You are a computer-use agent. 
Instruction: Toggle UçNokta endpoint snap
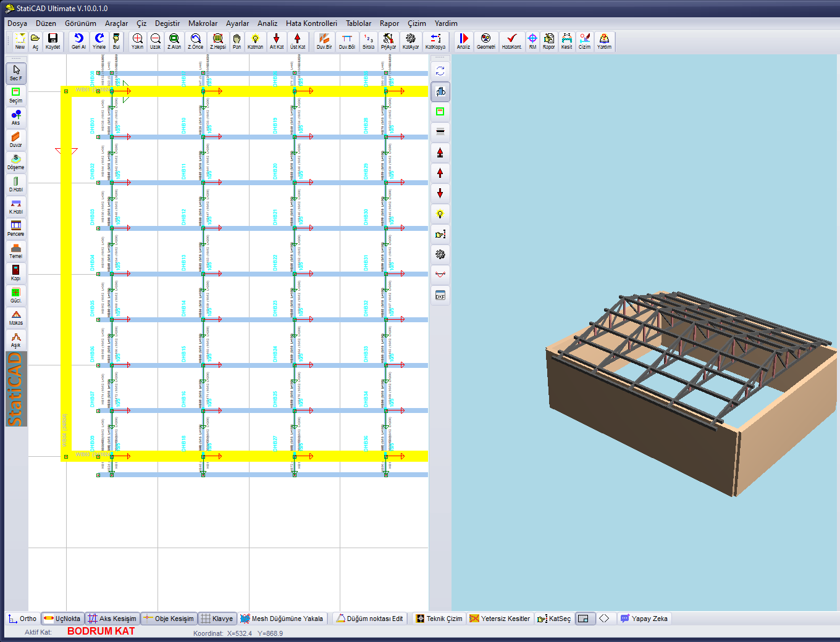coord(62,619)
